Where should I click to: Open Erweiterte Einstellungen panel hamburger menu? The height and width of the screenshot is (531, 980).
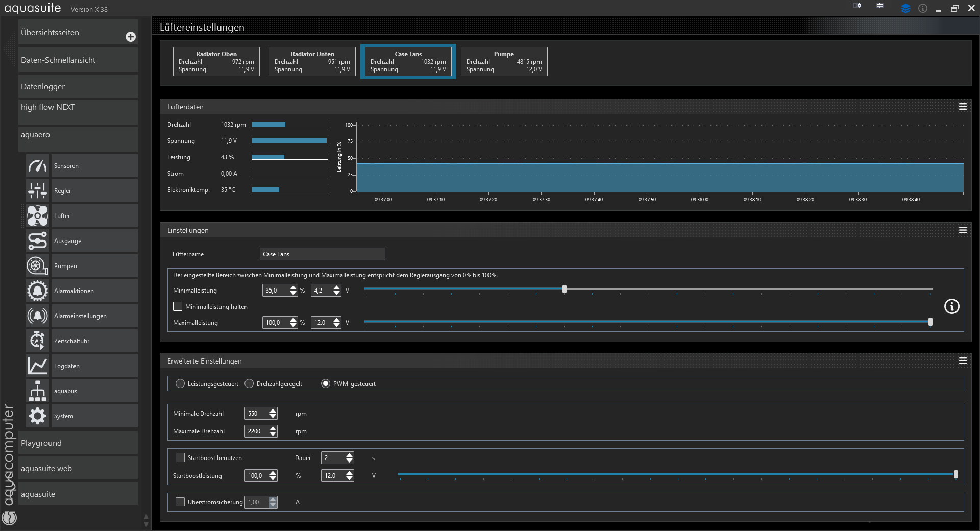pos(963,361)
